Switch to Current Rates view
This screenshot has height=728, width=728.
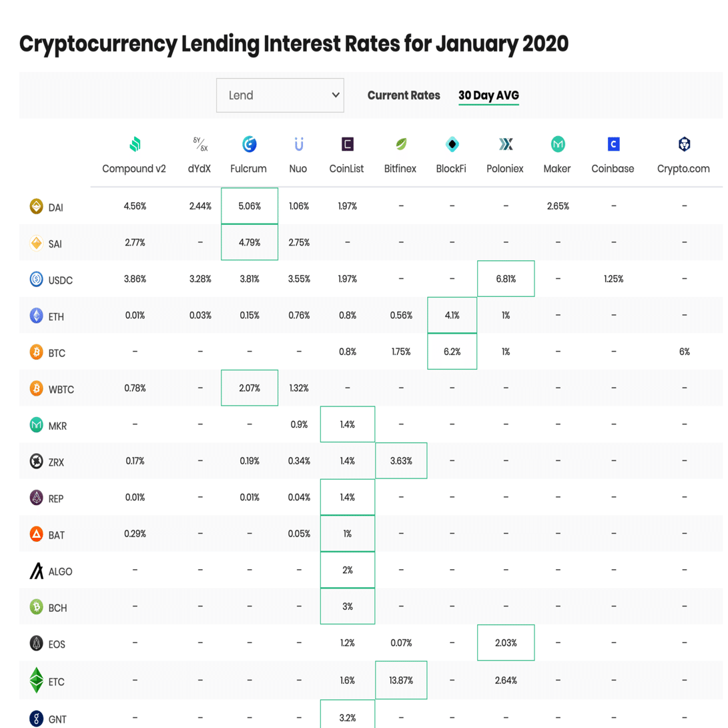[404, 95]
